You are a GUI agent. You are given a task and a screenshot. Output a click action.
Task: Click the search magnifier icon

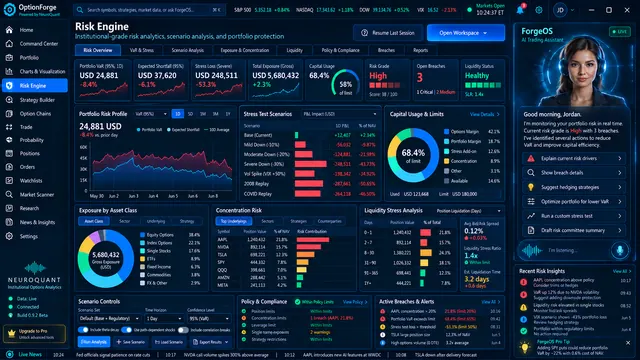(x=80, y=10)
